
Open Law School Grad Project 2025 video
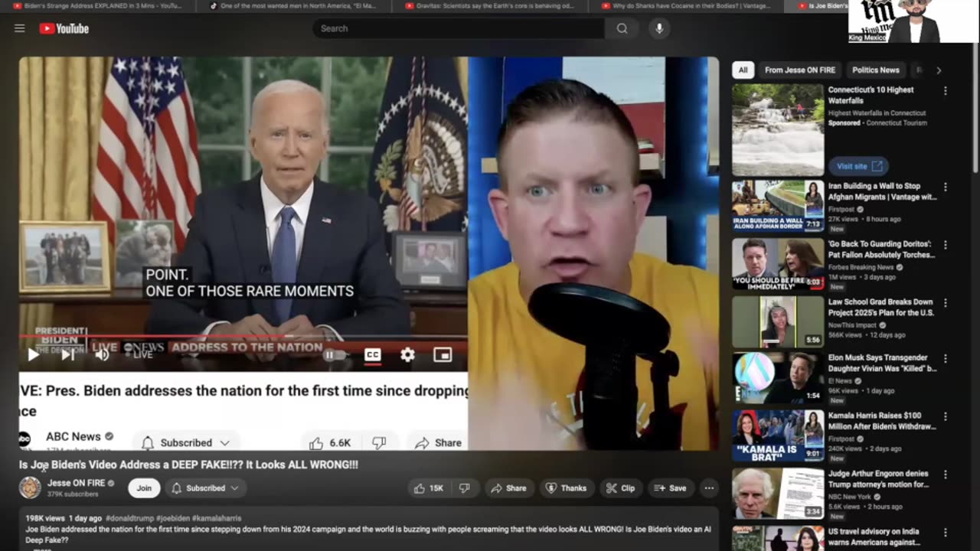[778, 321]
